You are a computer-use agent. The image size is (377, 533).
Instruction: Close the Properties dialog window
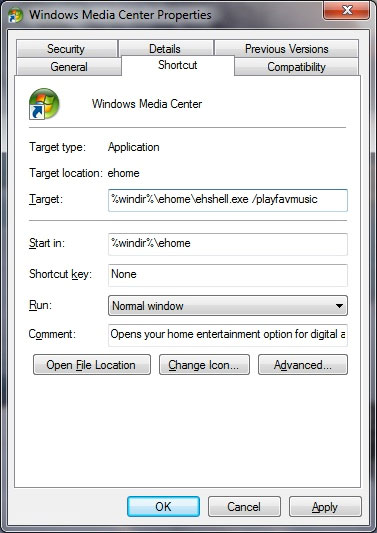346,11
